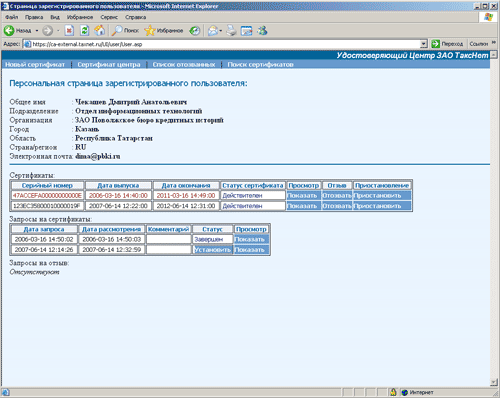Open Поиск сертификатов navigation link
Viewport: 500px width, 398px height.
point(260,64)
